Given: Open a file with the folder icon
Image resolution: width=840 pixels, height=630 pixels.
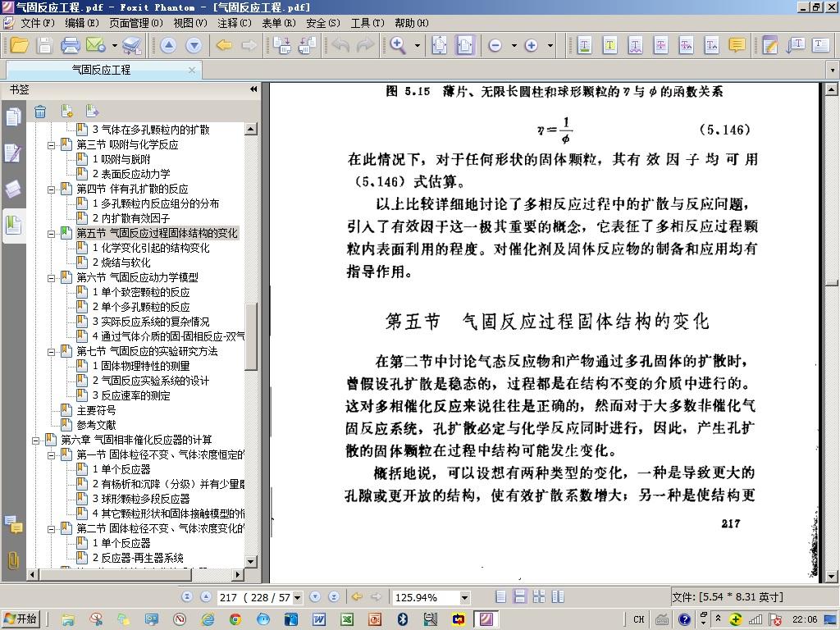Looking at the screenshot, I should pos(20,45).
